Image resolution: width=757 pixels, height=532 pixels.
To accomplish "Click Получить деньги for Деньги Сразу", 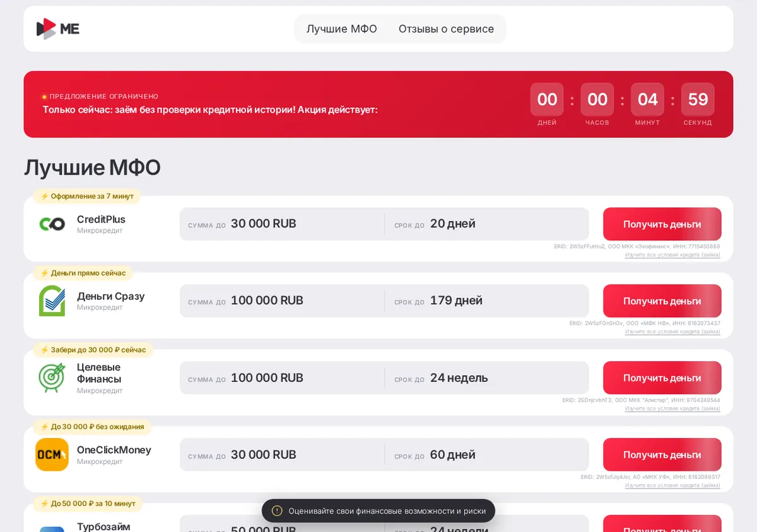I will (x=662, y=301).
